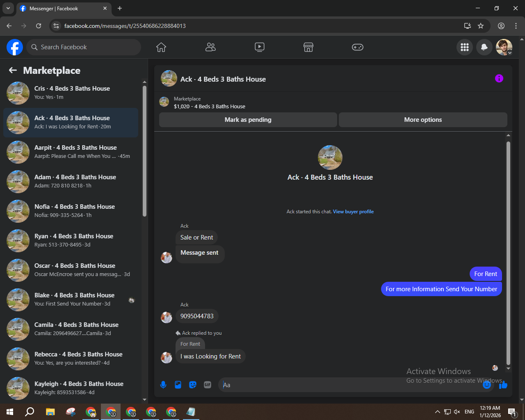Show hidden system tray icons

[x=437, y=412]
